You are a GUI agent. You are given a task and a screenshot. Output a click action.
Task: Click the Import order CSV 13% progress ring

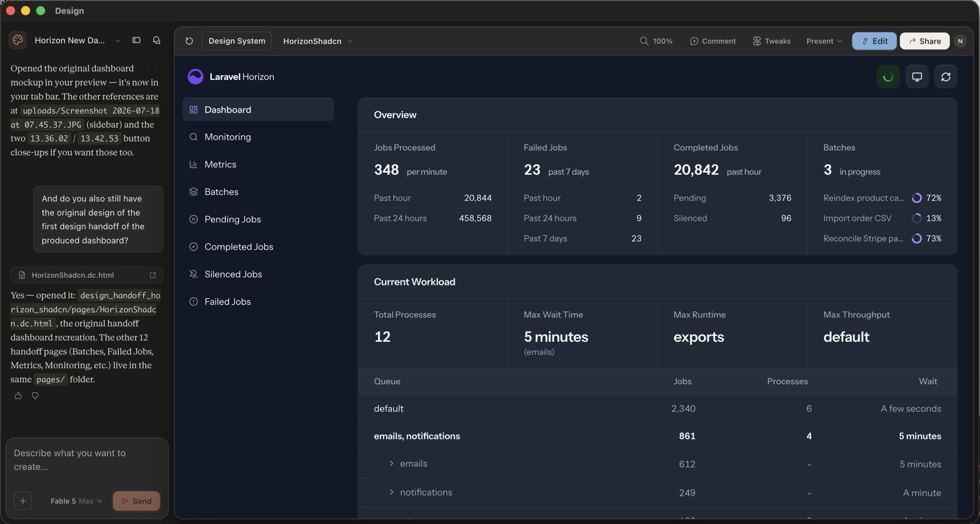tap(917, 218)
